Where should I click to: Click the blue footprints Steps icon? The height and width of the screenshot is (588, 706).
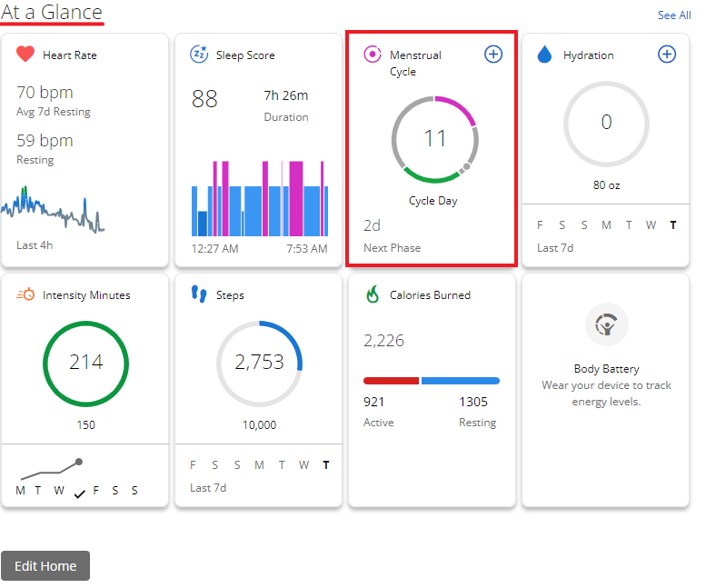tap(199, 294)
